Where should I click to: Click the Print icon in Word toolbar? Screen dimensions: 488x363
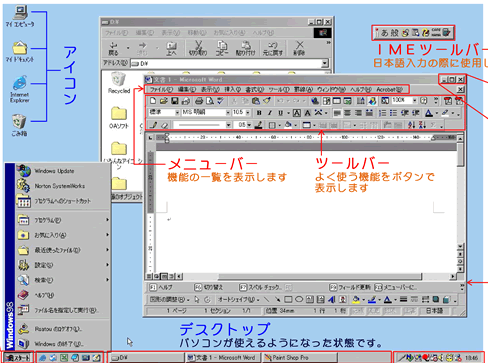tap(199, 101)
